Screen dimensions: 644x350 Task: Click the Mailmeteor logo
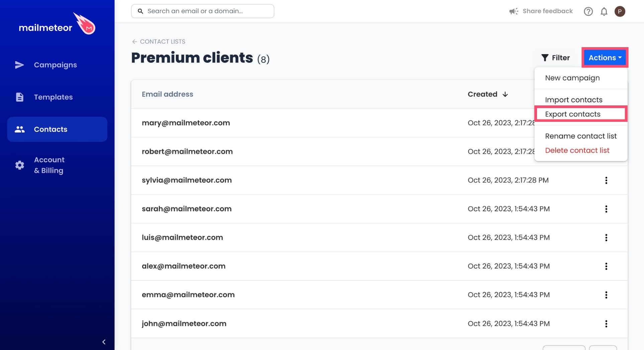pos(57,24)
